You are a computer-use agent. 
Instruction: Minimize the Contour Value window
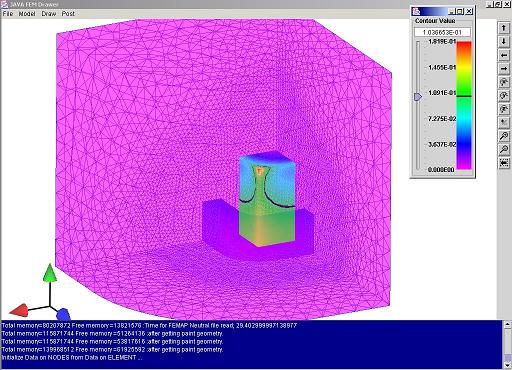point(452,11)
